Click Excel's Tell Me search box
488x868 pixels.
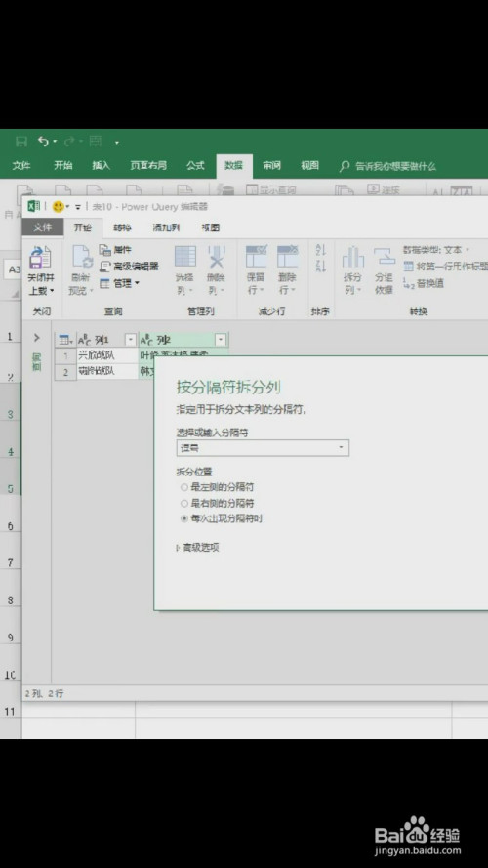(389, 166)
